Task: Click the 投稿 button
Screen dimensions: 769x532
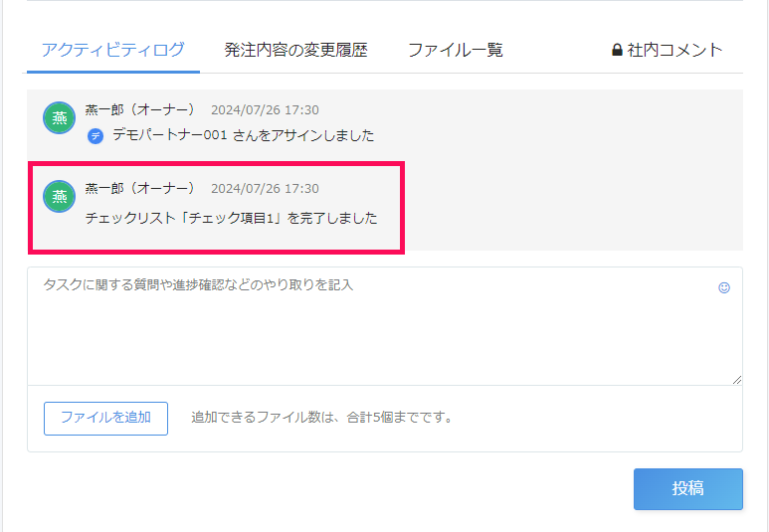Action: [x=688, y=489]
